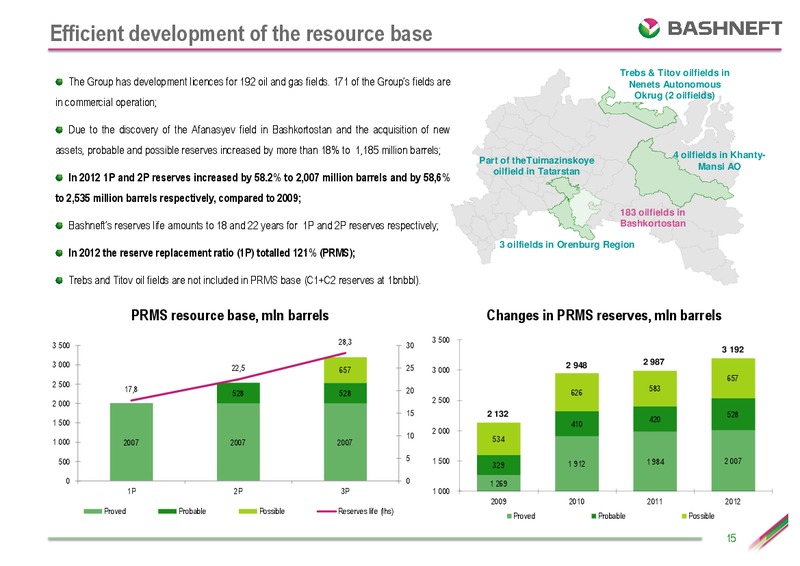The image size is (800, 566).
Task: Click the "4 oilfields in Khanty-Mansi AO" map label
Action: pyautogui.click(x=719, y=160)
